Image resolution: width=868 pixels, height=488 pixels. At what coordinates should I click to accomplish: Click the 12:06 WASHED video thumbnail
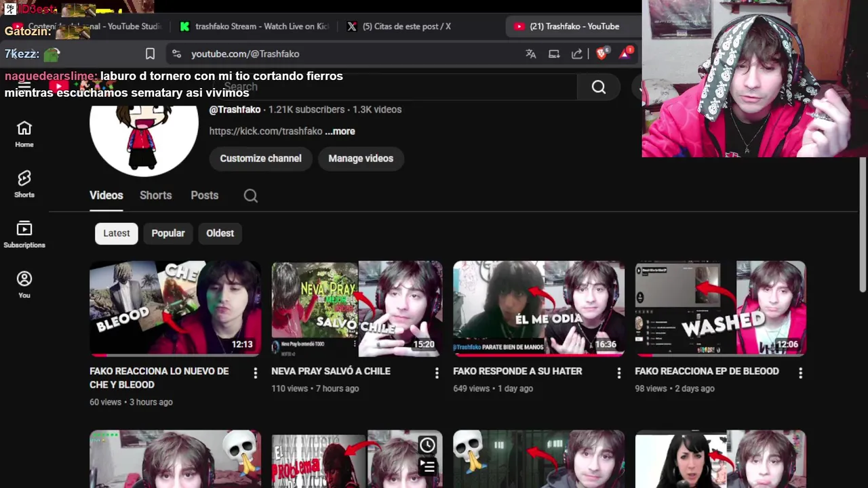tap(720, 308)
